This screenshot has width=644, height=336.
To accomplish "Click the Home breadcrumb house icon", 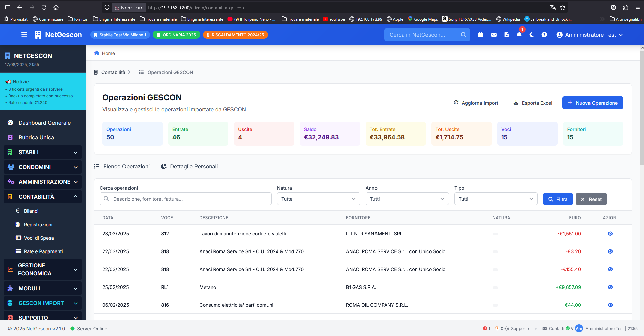I will [97, 53].
